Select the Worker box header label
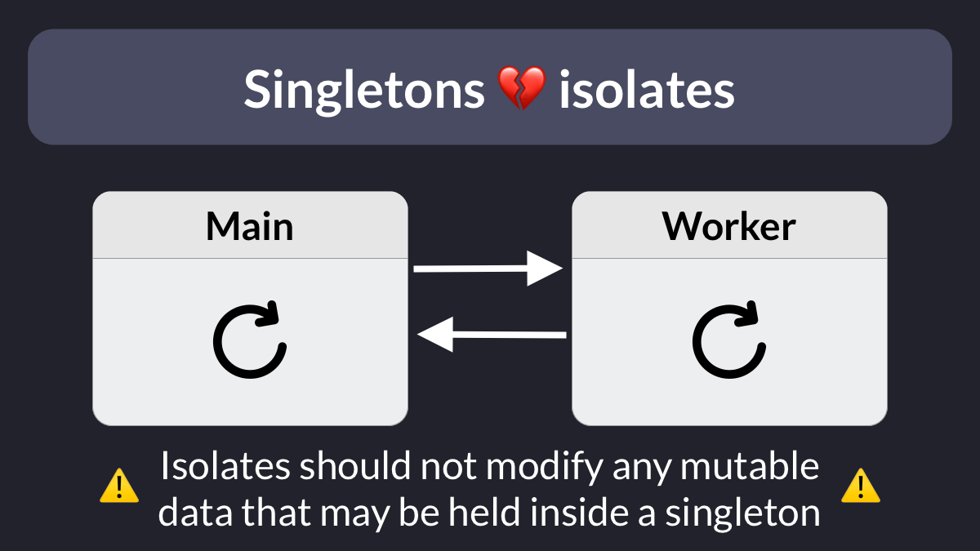Screen dimensions: 980x551 coord(729,226)
